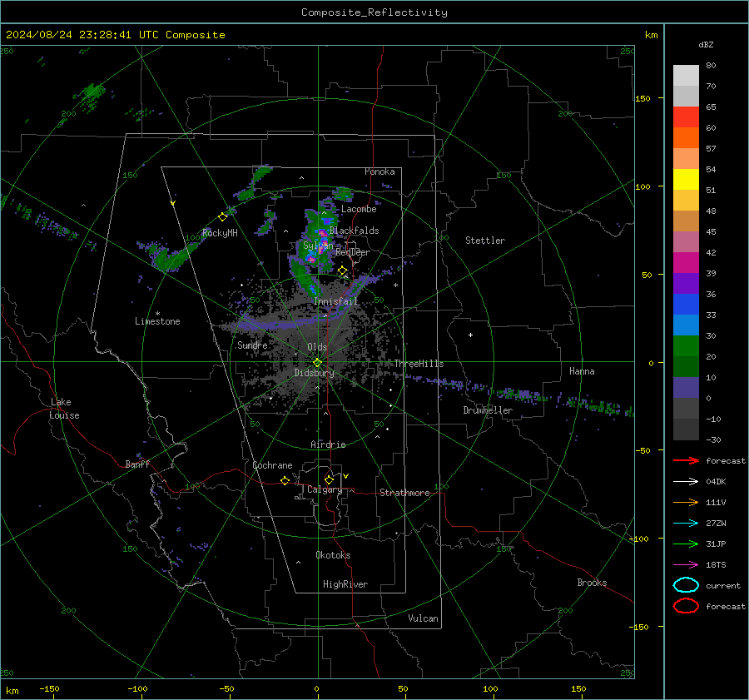Click the Sundre city label
The height and width of the screenshot is (700, 749).
[252, 345]
